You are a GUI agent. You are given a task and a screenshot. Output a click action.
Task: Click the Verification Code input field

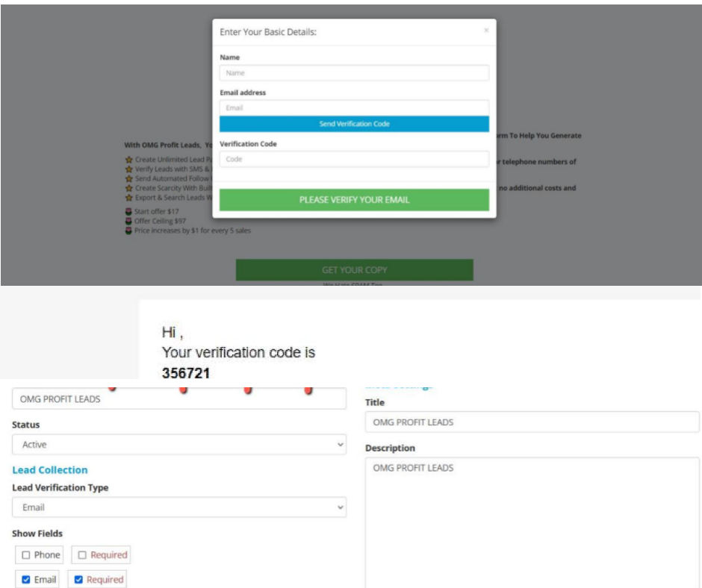point(354,159)
